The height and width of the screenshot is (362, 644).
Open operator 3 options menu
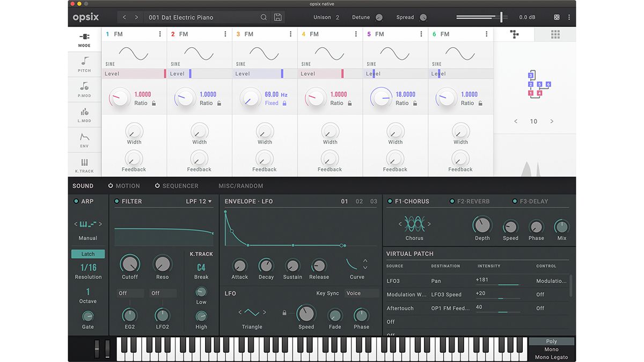coord(290,34)
